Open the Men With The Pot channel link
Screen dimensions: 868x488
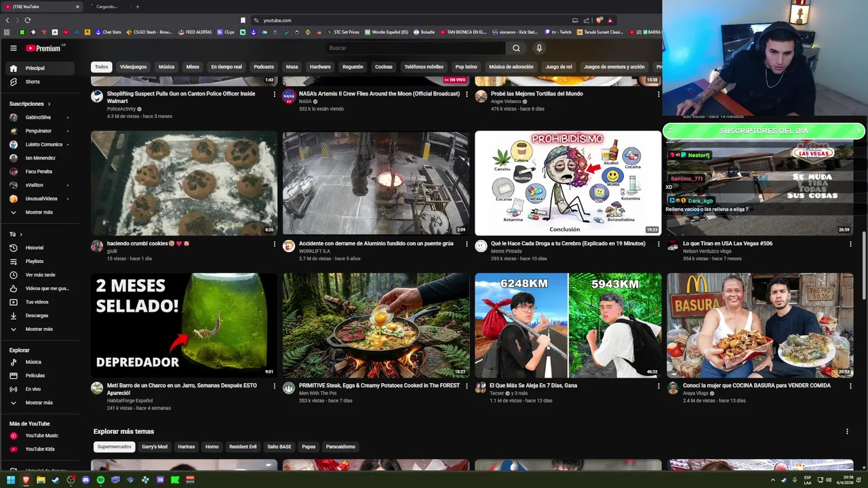(318, 393)
